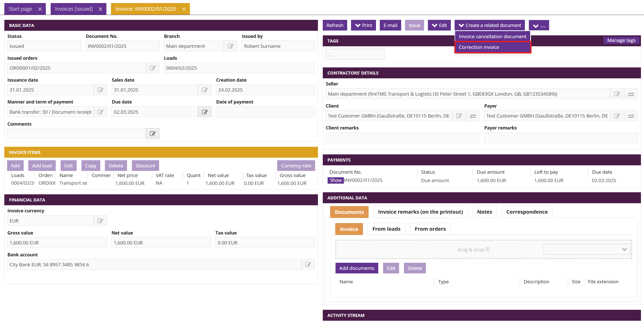Click swap arrows icon for Client
The image size is (644, 322).
(x=473, y=116)
